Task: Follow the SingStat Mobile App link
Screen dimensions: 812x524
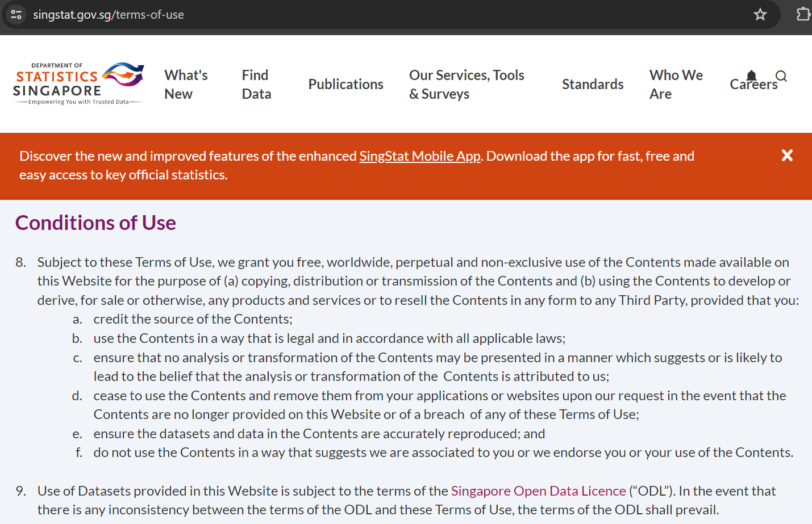Action: 420,156
